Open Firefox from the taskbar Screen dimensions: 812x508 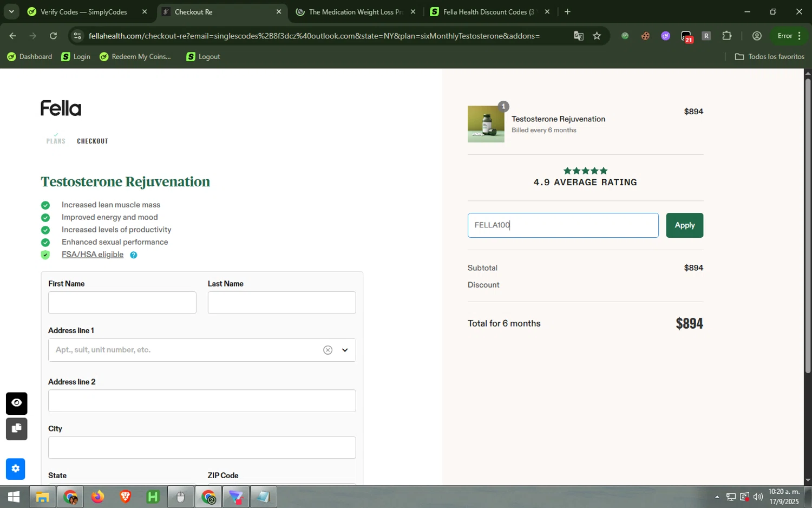pos(97,497)
